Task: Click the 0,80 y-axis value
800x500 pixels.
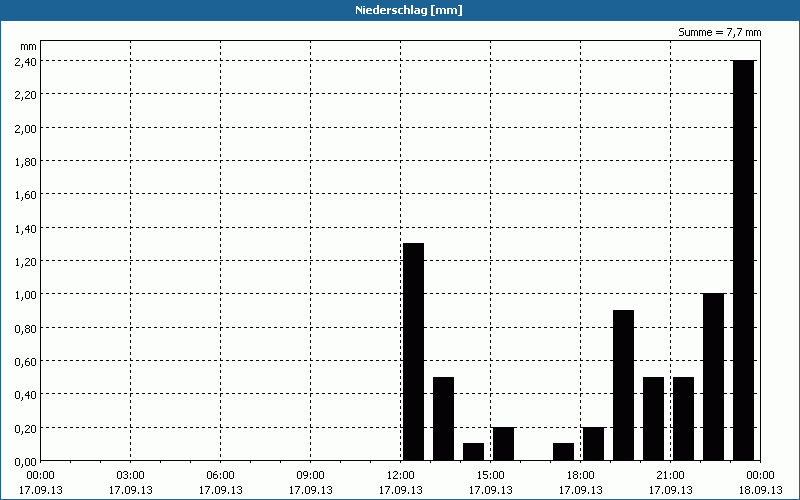Action: coord(26,328)
